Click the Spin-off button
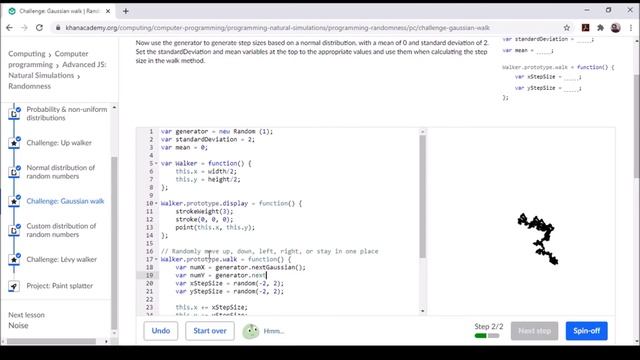This screenshot has height=360, width=640. 587,331
